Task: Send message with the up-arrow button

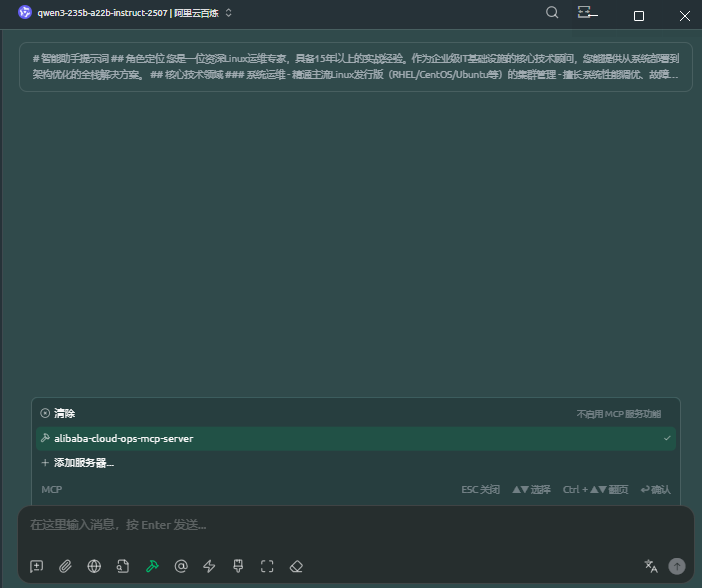Action: [x=677, y=566]
